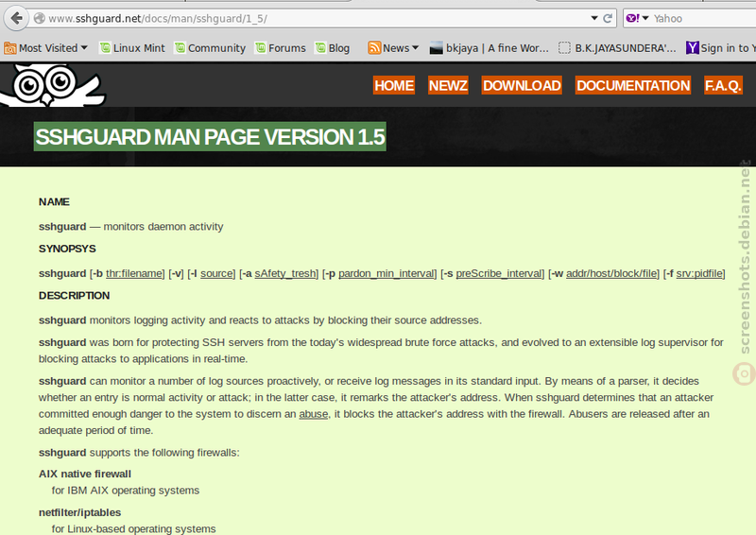Expand the News feed bookmark dropdown

pyautogui.click(x=416, y=48)
